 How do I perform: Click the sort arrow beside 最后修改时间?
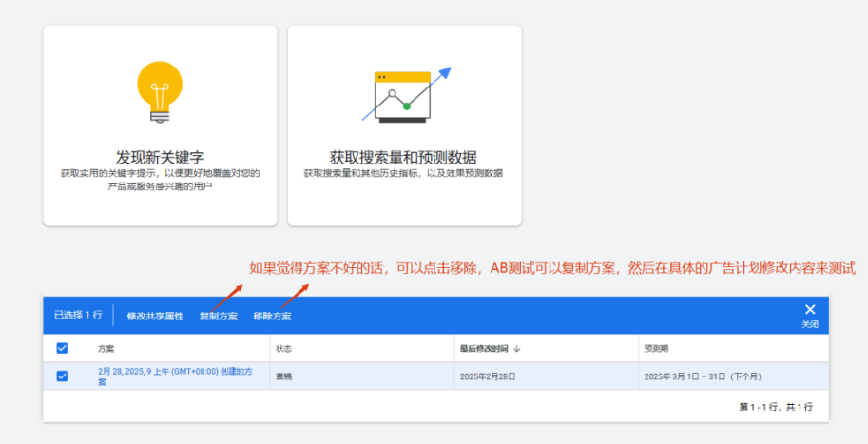[517, 349]
